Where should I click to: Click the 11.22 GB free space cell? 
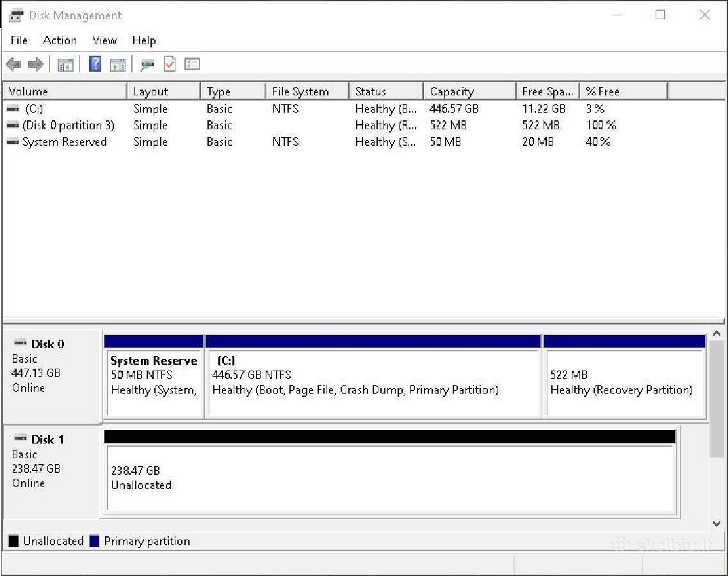click(x=544, y=109)
